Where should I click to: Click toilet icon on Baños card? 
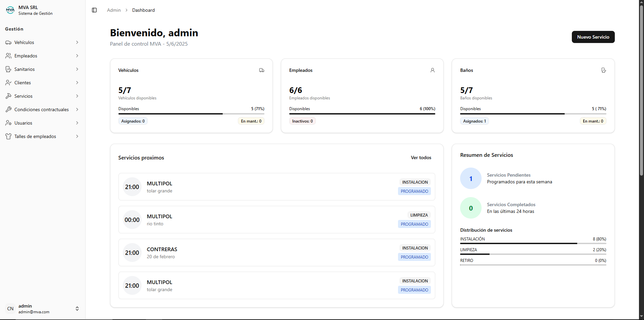pos(603,70)
